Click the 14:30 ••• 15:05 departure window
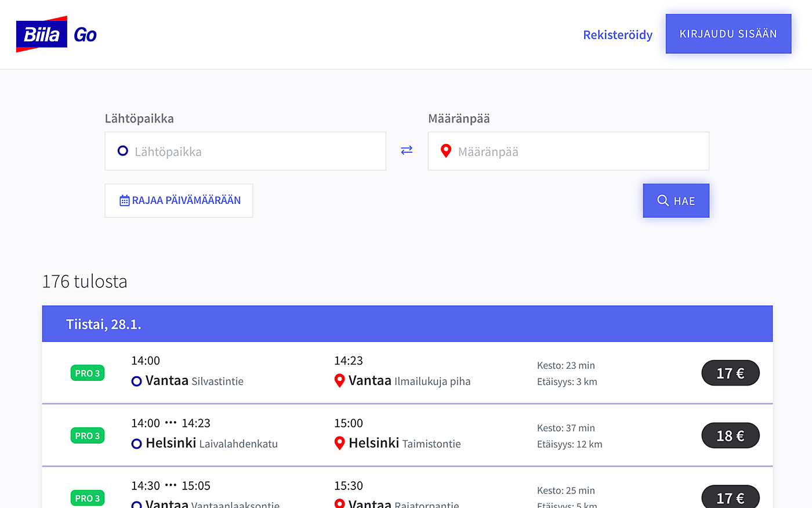The height and width of the screenshot is (508, 812). pyautogui.click(x=171, y=485)
